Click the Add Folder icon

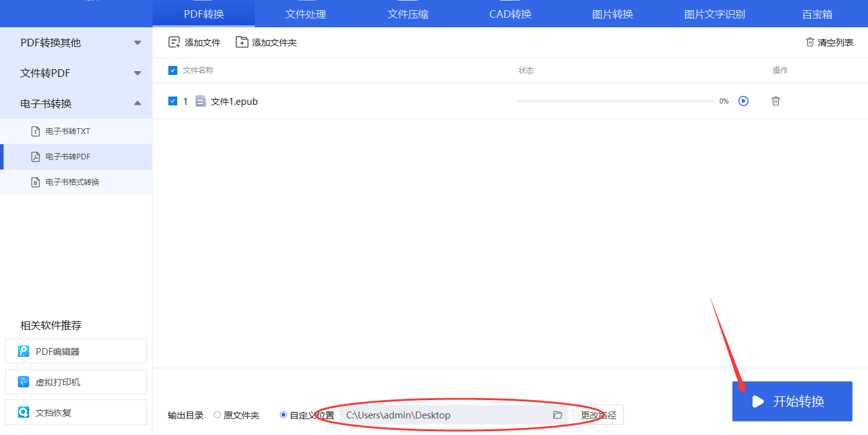click(242, 43)
